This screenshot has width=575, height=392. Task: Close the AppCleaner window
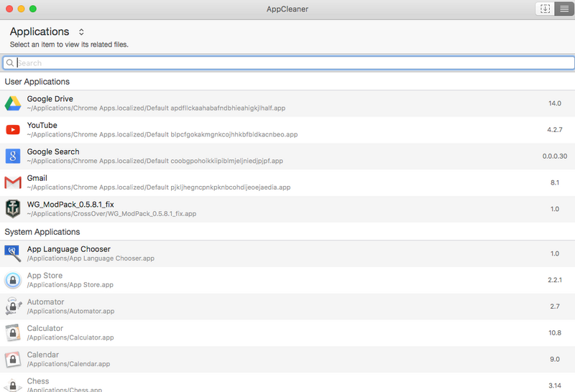pos(9,9)
